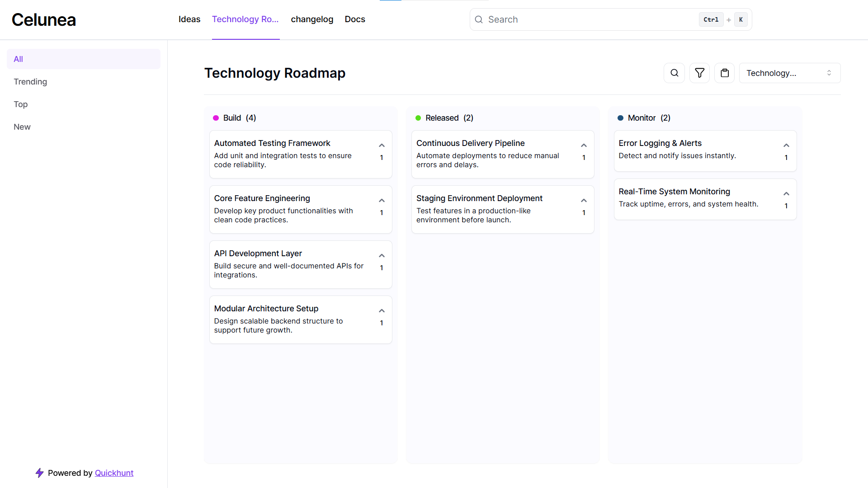Viewport: 868px width, 488px height.
Task: Click the Monitor (2) column header
Action: tap(649, 118)
